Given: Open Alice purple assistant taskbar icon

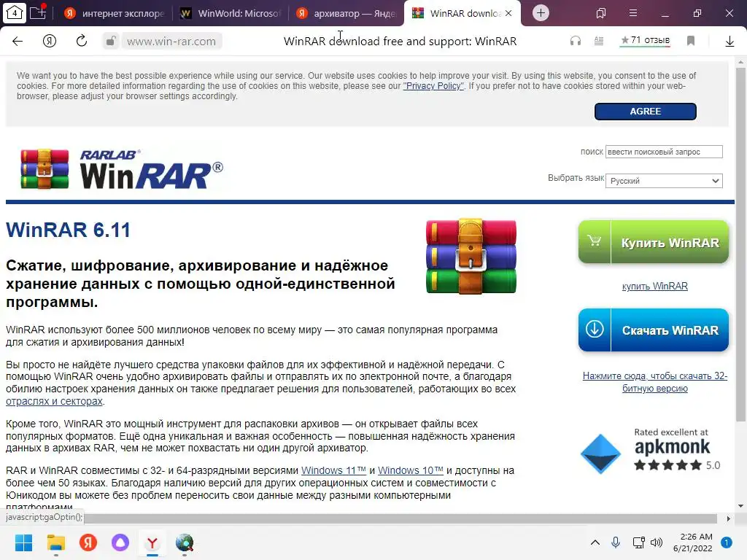Looking at the screenshot, I should point(120,542).
